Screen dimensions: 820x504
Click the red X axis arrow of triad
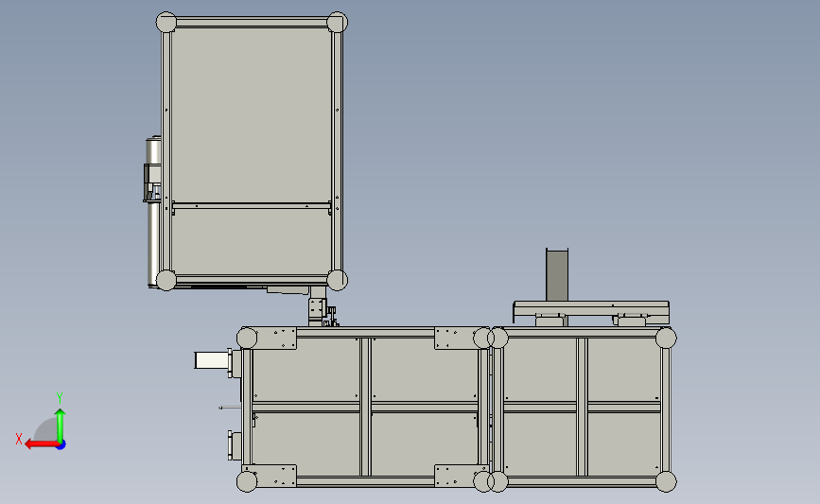42,444
